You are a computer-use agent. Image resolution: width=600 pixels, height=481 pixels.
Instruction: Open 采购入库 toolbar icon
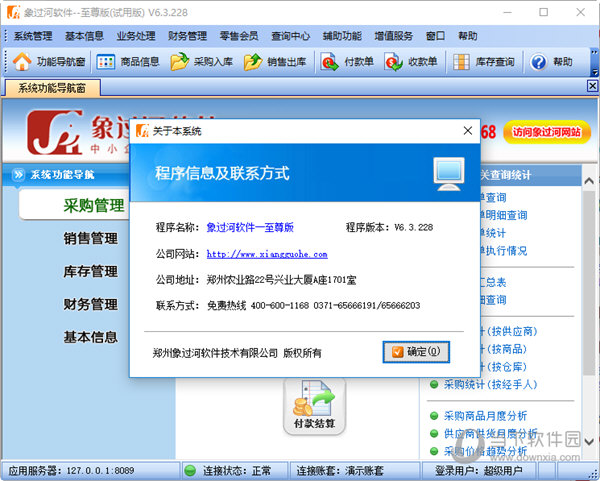[179, 62]
